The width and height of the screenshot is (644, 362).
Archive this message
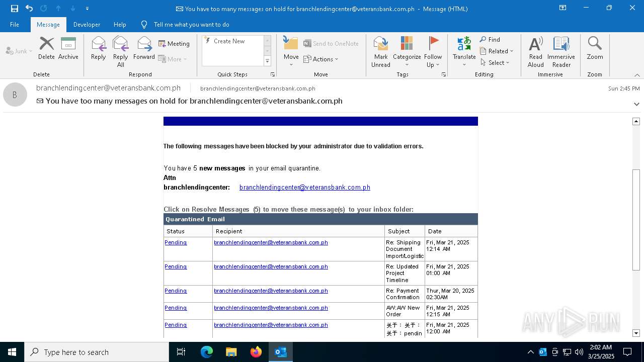tap(68, 48)
